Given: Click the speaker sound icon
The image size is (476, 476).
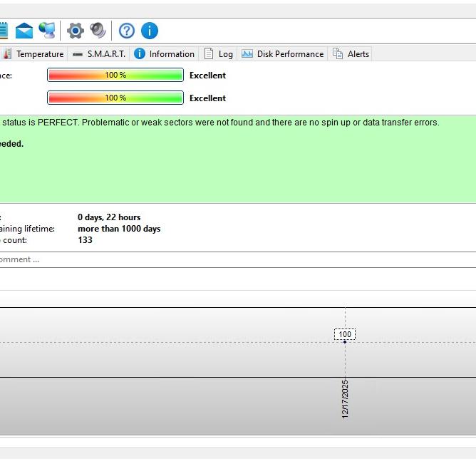Looking at the screenshot, I should 98,31.
